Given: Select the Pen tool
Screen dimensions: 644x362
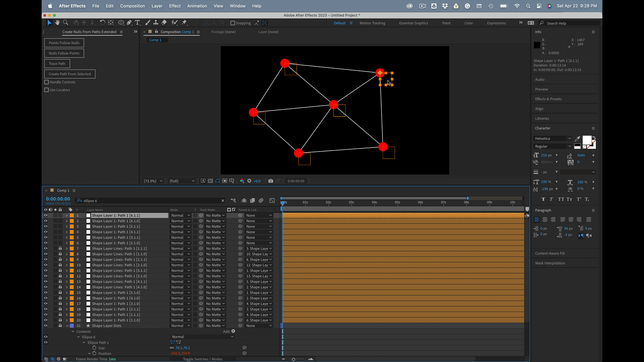Looking at the screenshot, I should coord(129,22).
